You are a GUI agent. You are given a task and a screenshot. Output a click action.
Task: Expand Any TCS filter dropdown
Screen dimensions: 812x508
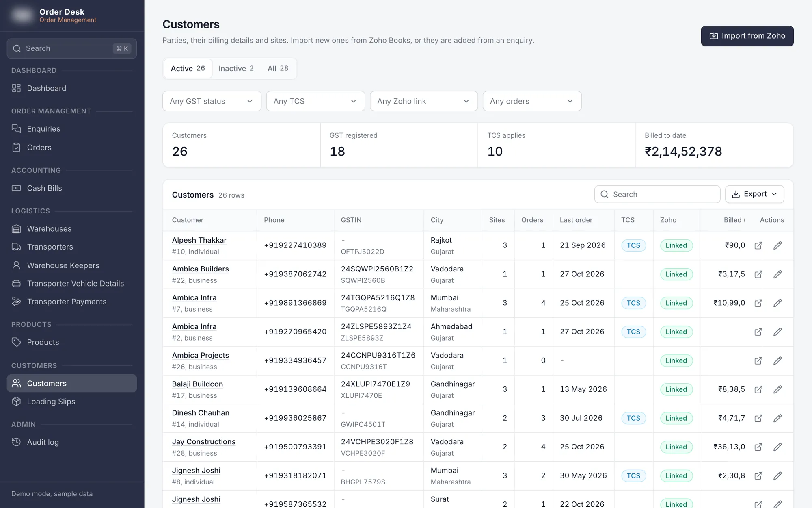click(x=315, y=101)
